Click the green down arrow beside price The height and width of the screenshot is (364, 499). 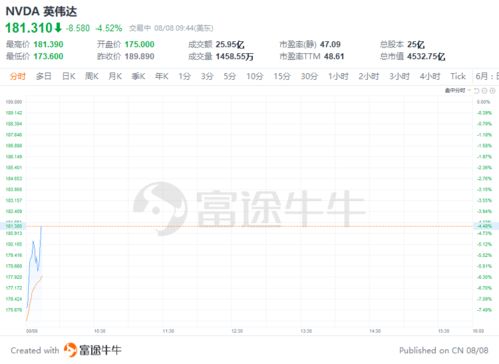(58, 28)
